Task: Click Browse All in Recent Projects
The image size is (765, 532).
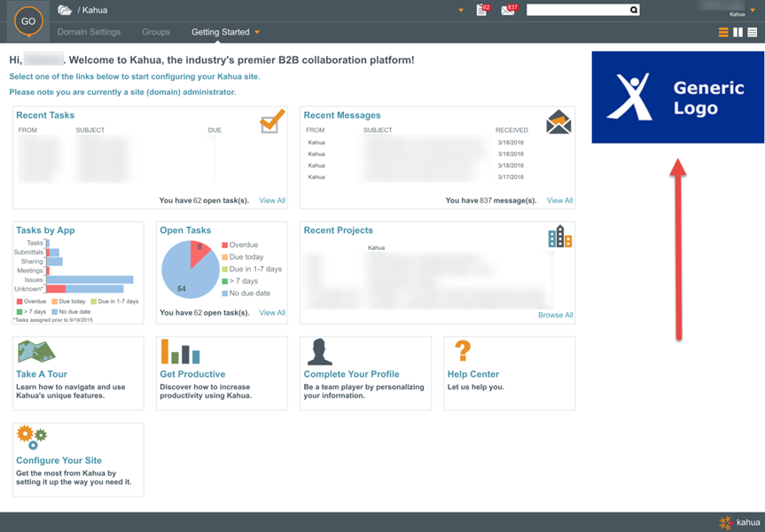Action: pos(555,315)
